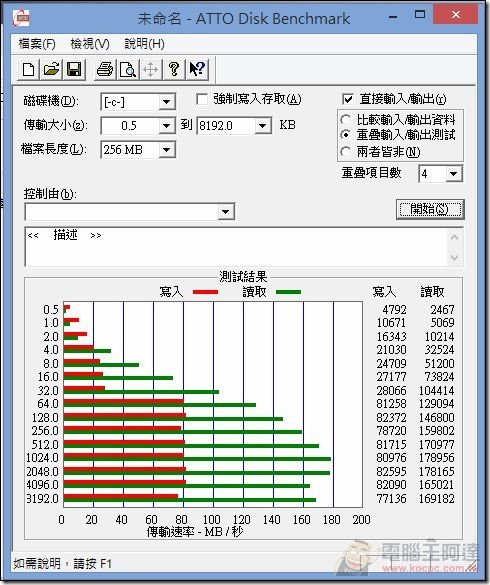Click the write value 4792
This screenshot has height=585, width=490.
click(x=394, y=309)
